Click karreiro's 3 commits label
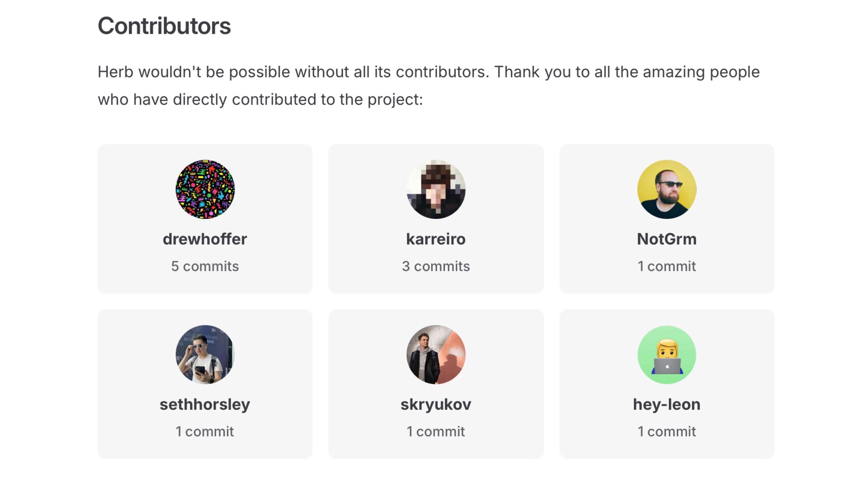The height and width of the screenshot is (488, 868). pyautogui.click(x=436, y=266)
